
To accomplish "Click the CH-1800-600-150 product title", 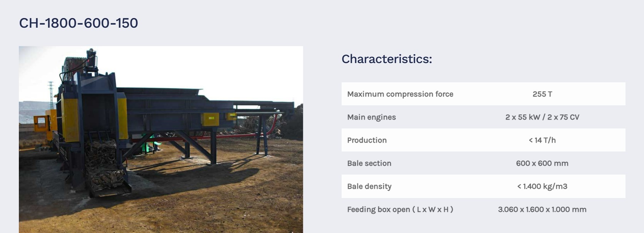I will [78, 23].
